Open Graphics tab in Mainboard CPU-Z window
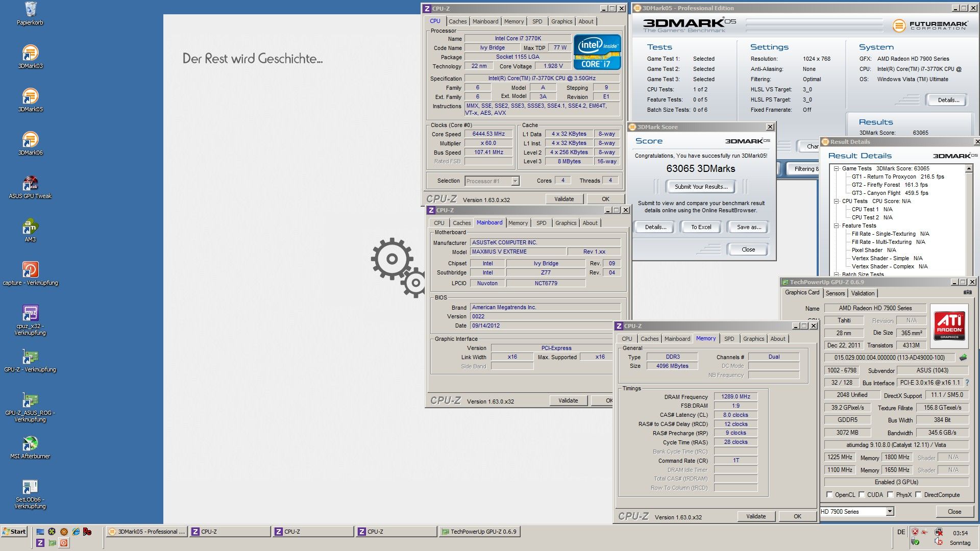The height and width of the screenshot is (551, 980). point(566,223)
